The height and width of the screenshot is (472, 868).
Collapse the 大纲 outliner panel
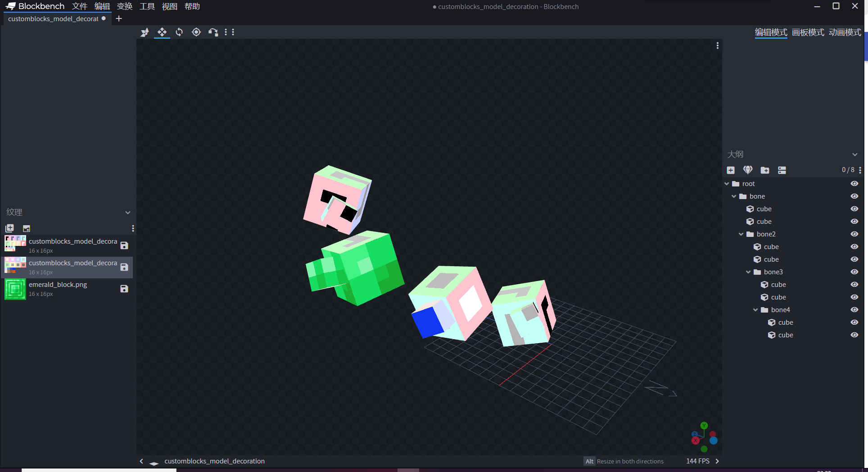[x=854, y=154]
